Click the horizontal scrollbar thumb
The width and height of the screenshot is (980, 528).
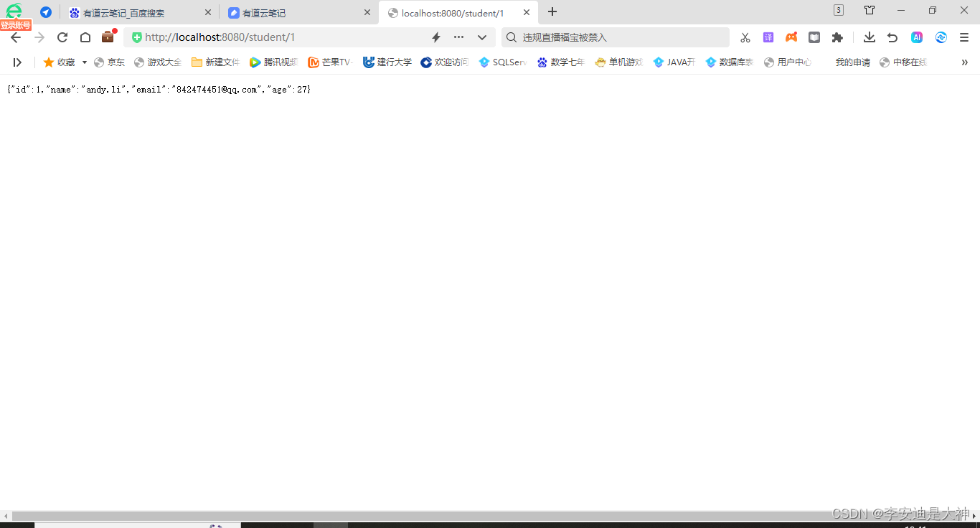(490, 516)
